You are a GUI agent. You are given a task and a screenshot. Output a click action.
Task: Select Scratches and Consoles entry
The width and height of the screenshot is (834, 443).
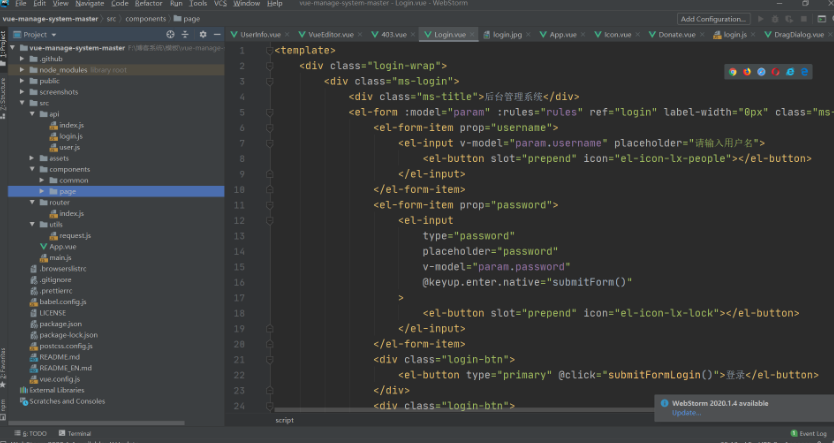(x=67, y=402)
